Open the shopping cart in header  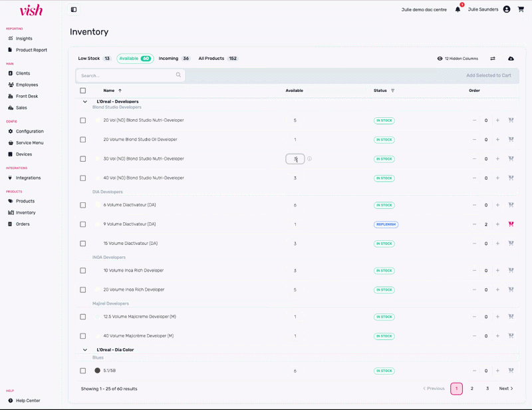click(521, 9)
